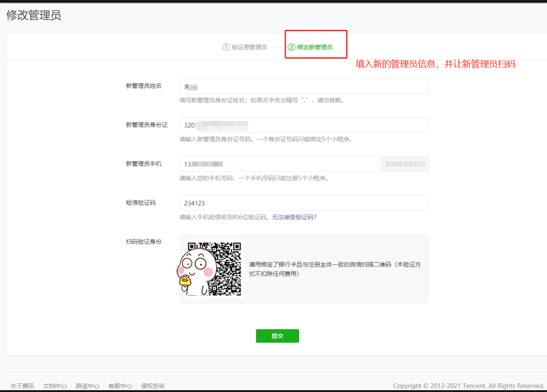Focus the 新管理员手机 phone number field
The image size is (547, 392).
(279, 164)
